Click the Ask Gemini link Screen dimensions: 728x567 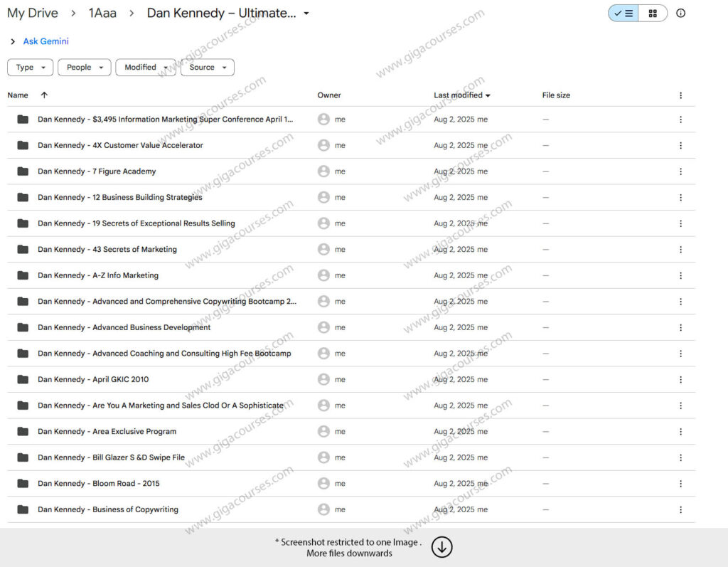pyautogui.click(x=45, y=41)
